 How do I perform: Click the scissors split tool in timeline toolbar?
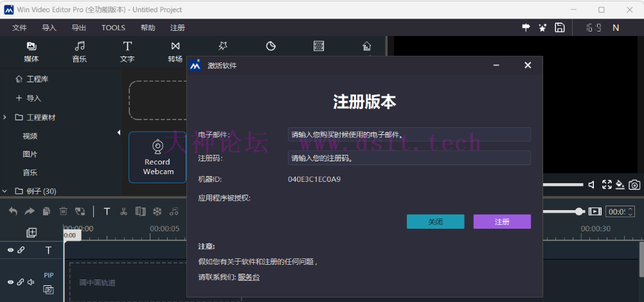tap(123, 211)
